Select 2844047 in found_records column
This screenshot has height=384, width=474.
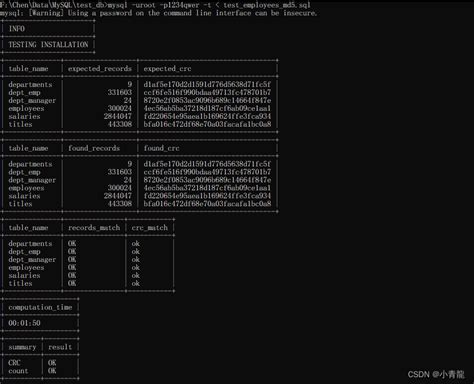tap(117, 196)
